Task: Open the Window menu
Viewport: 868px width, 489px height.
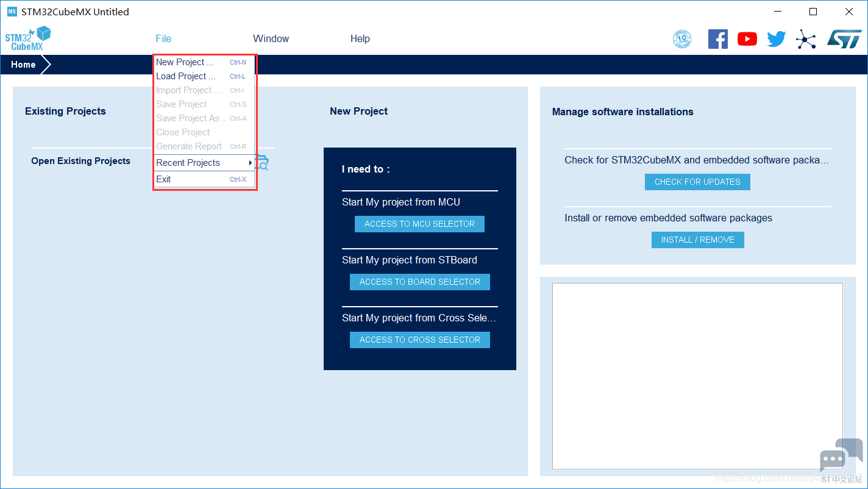Action: (271, 38)
